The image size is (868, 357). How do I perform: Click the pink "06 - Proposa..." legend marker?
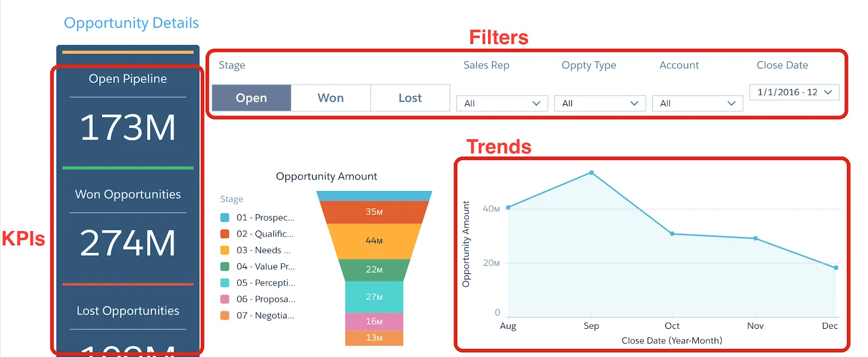[226, 298]
